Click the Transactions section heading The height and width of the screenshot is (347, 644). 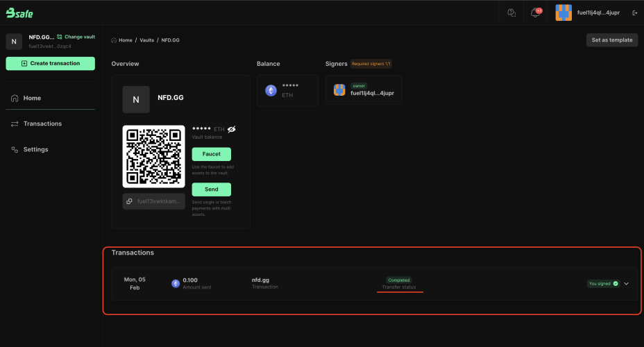[133, 253]
